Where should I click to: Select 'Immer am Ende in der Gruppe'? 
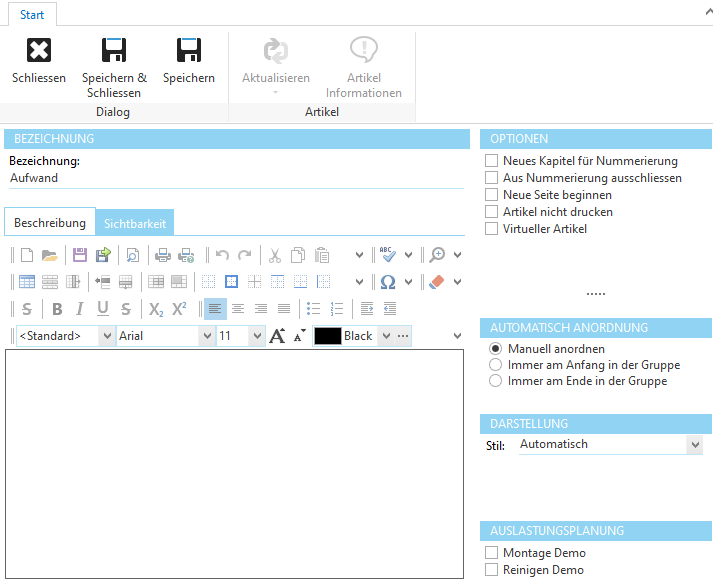tap(496, 381)
